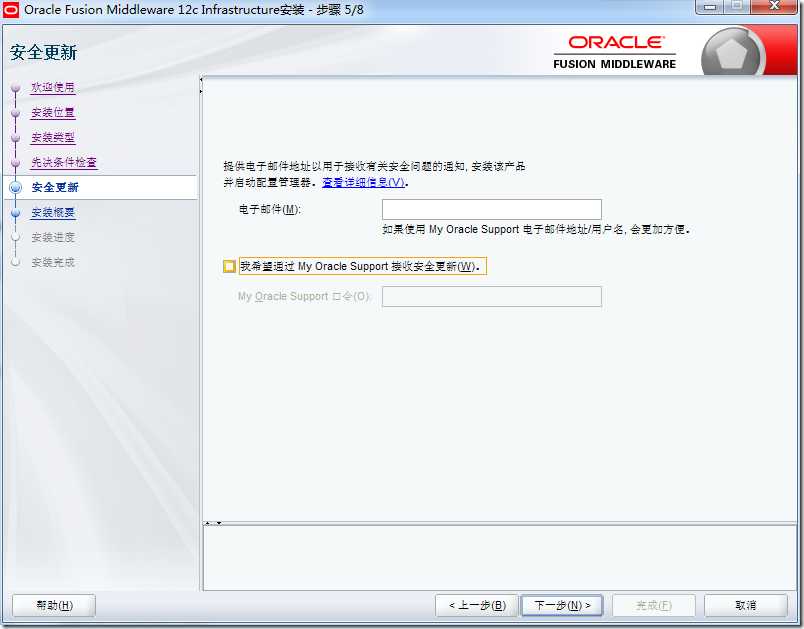Image resolution: width=804 pixels, height=629 pixels.
Task: Go back with 上一步(B) button
Action: [x=477, y=605]
